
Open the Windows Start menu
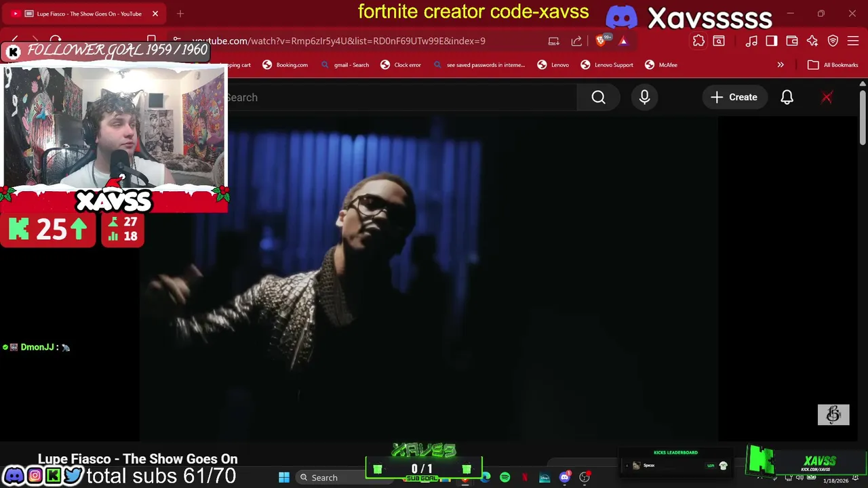coord(284,478)
